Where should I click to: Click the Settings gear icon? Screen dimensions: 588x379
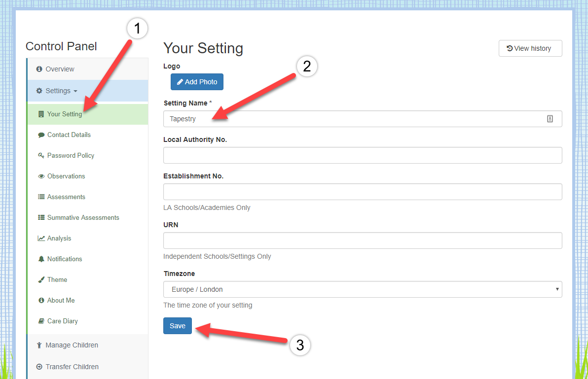[x=39, y=91]
